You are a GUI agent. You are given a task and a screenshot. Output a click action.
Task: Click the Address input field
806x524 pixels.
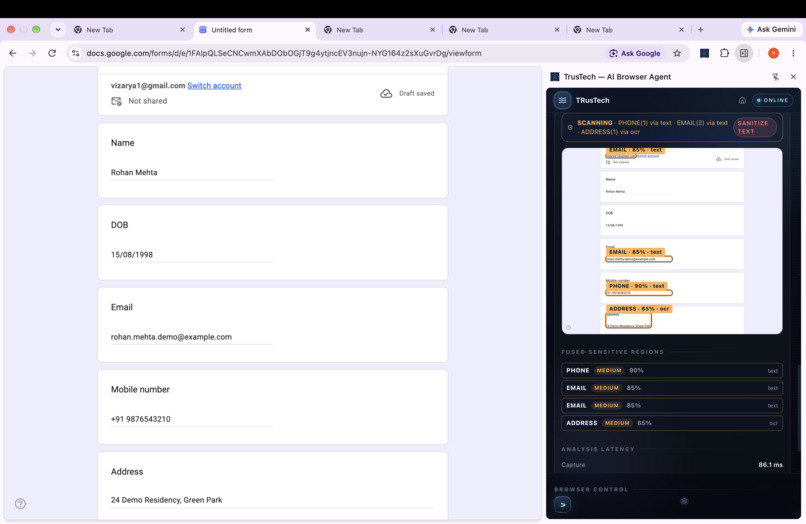(272, 500)
